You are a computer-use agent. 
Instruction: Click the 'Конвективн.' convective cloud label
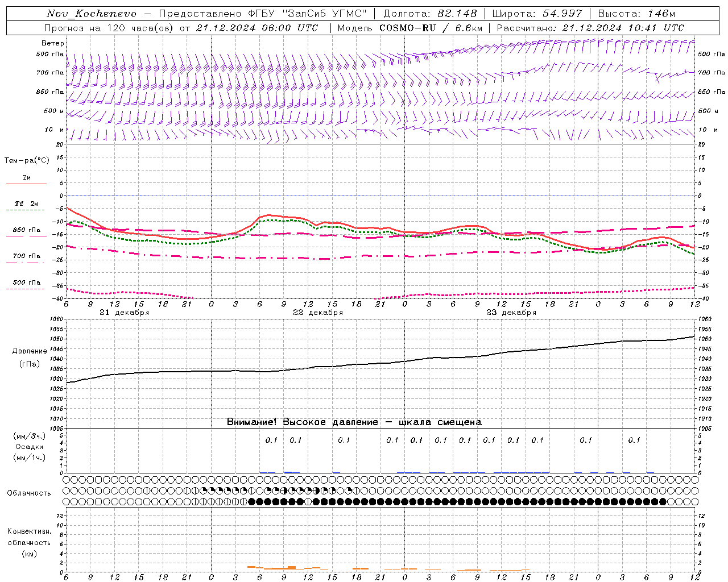(29, 531)
